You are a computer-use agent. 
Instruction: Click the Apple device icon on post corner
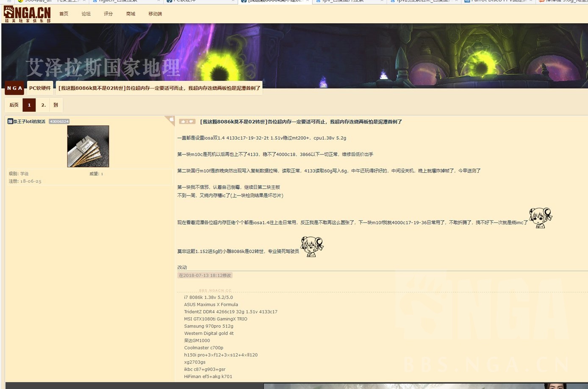171,120
